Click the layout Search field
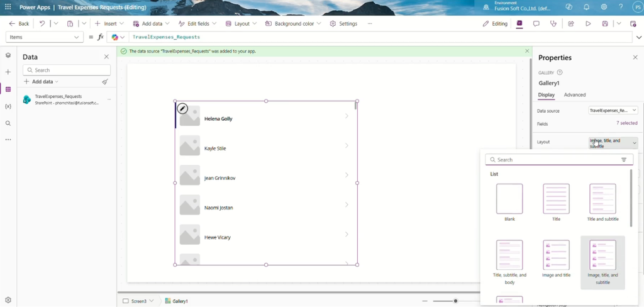 pyautogui.click(x=559, y=160)
